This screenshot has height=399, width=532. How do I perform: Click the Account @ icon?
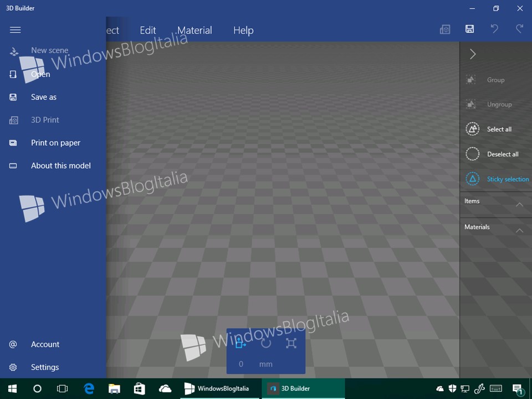[x=13, y=344]
